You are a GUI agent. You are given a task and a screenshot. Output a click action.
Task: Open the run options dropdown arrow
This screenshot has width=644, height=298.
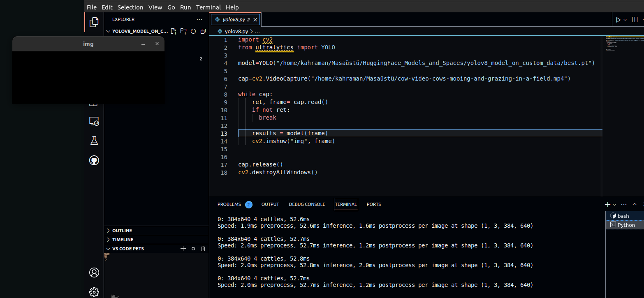625,20
